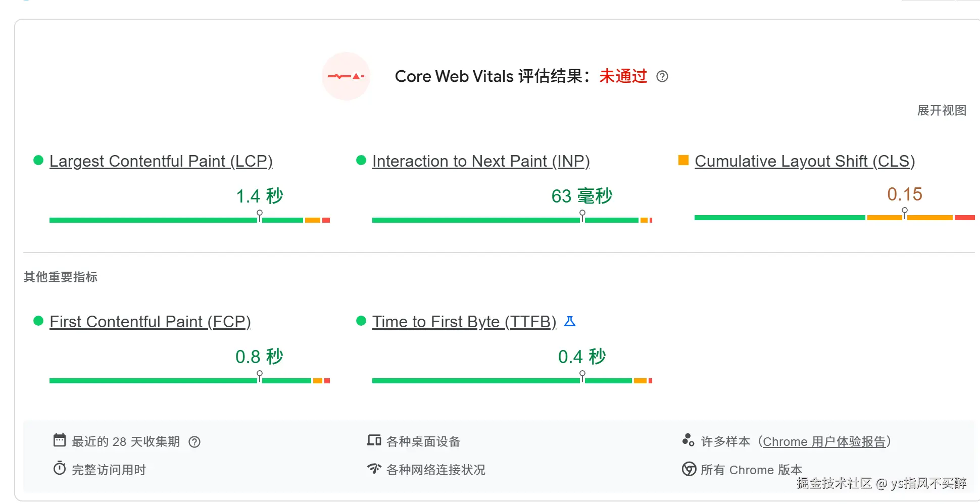Click the TTFB experimental flask icon
This screenshot has height=504, width=980.
click(x=570, y=321)
